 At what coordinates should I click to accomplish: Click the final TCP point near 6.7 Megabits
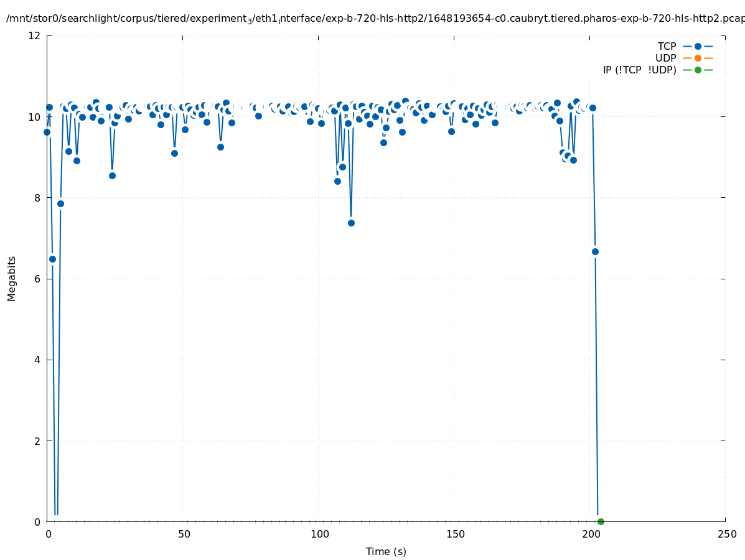click(595, 251)
